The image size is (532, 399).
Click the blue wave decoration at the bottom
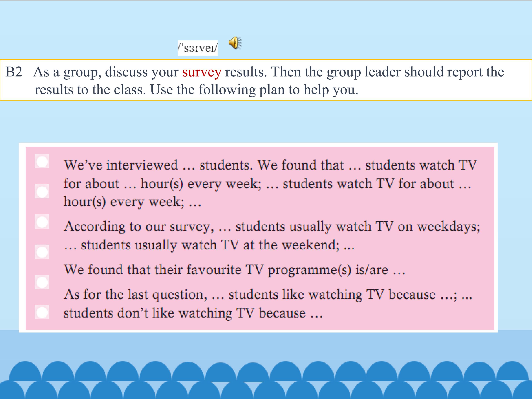click(x=266, y=380)
